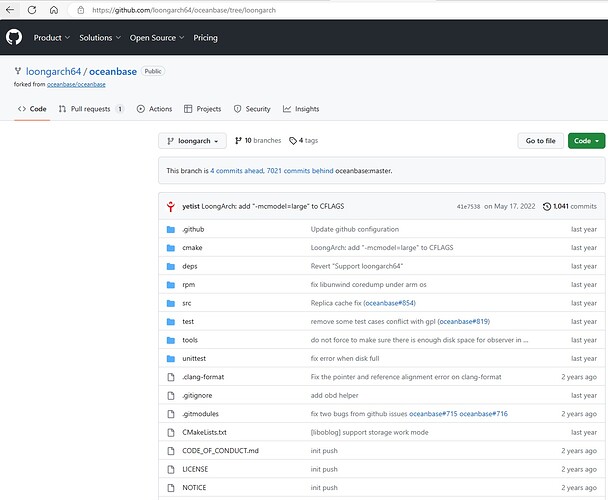Click the test folder icon
The image size is (608, 500).
click(171, 322)
